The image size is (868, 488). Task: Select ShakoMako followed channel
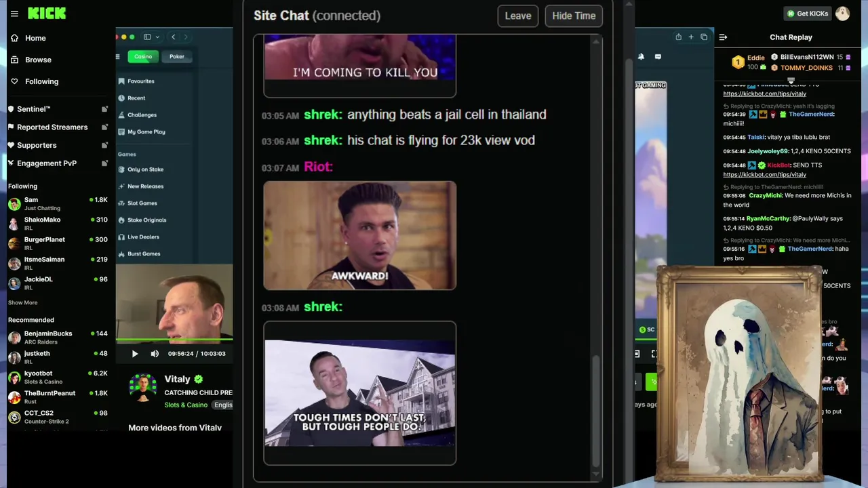pos(58,224)
